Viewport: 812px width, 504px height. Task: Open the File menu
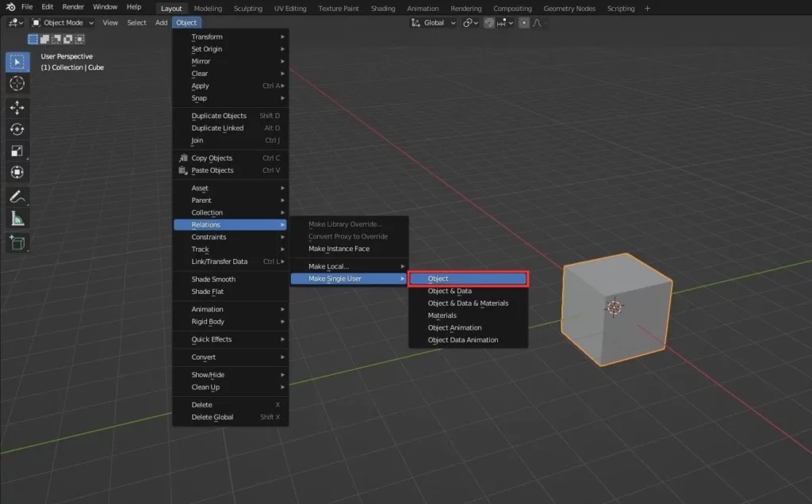pyautogui.click(x=27, y=7)
